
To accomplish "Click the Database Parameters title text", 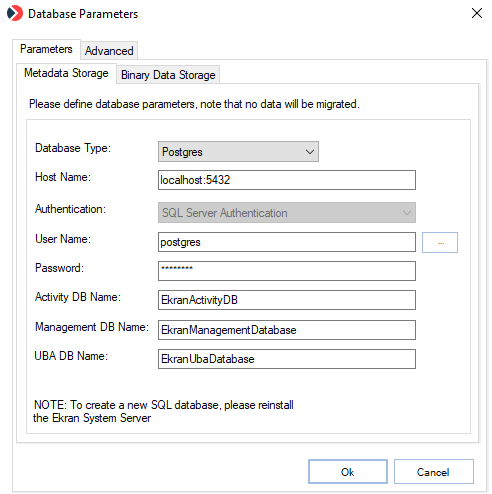I will pos(83,14).
